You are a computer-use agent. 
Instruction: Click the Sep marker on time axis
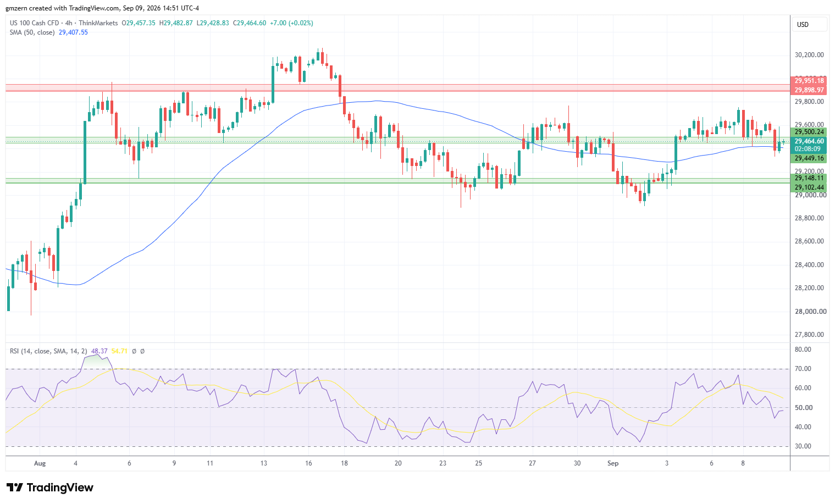613,463
